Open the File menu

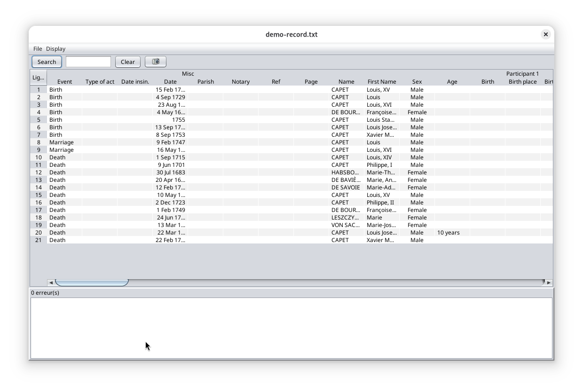pos(38,49)
